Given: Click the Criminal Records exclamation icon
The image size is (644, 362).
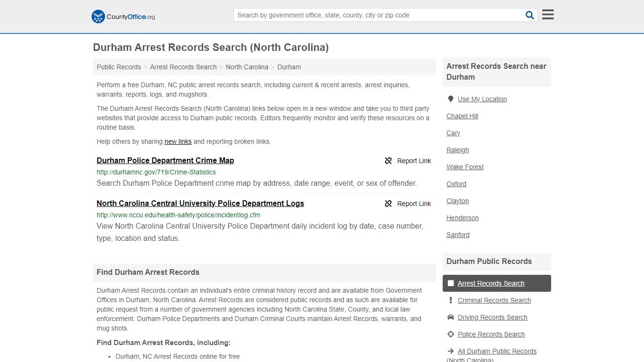Looking at the screenshot, I should click(451, 300).
